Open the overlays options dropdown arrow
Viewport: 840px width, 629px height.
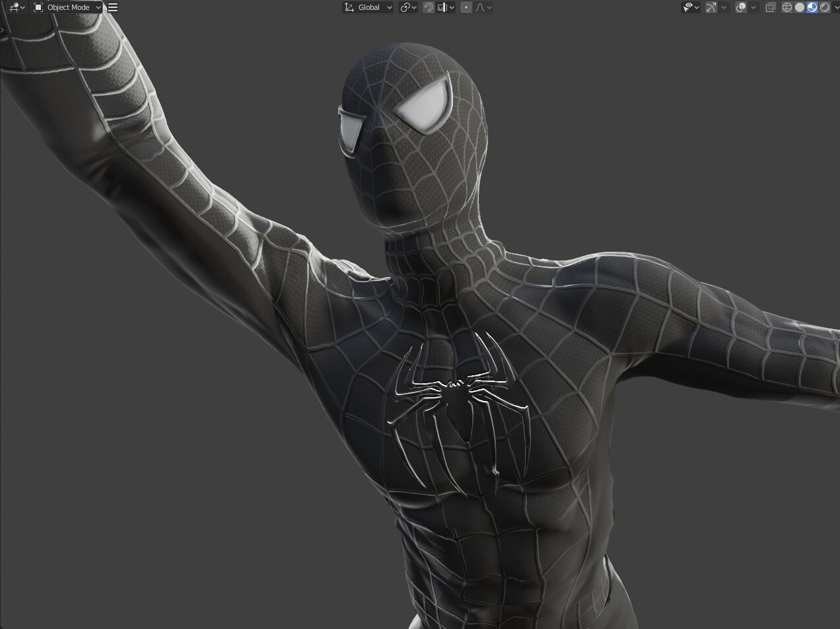pos(753,7)
